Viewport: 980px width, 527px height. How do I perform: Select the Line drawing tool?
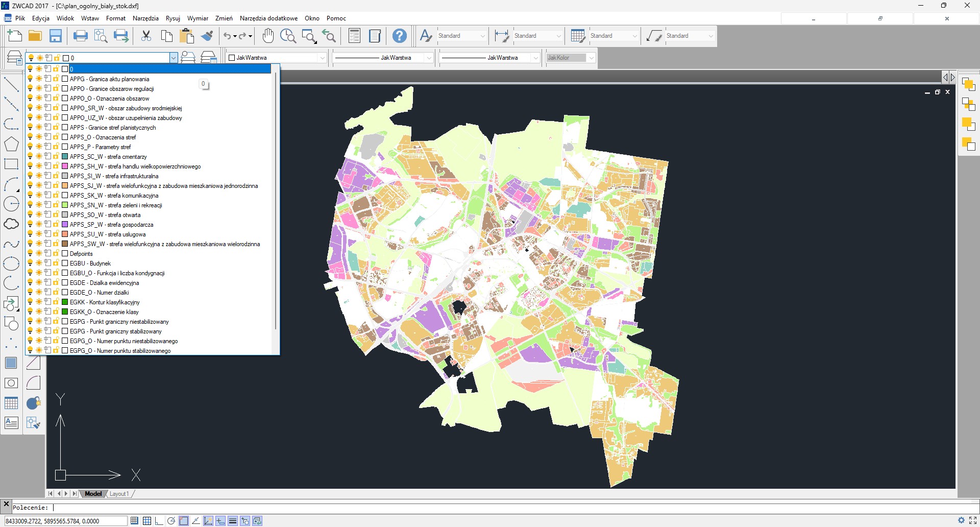pos(11,85)
